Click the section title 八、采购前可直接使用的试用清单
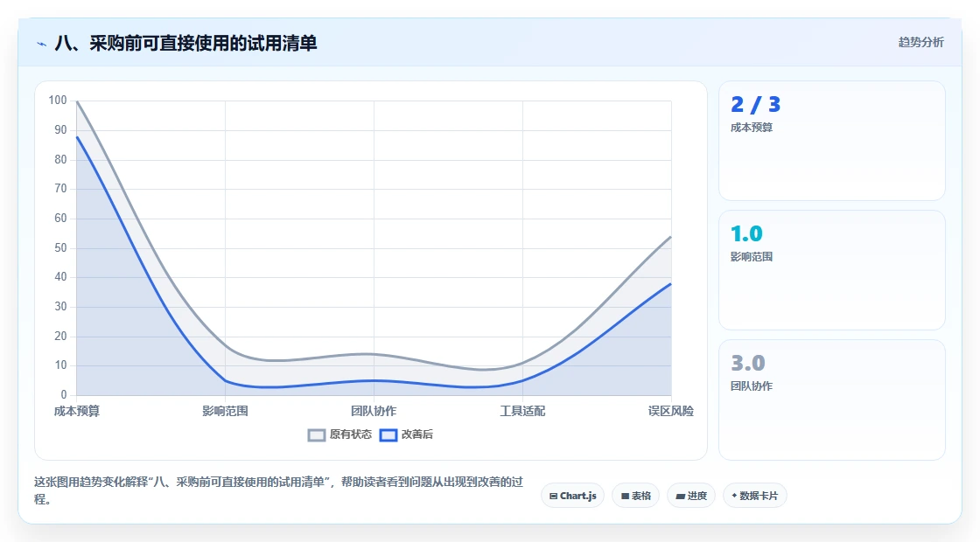The image size is (980, 542). (x=185, y=43)
